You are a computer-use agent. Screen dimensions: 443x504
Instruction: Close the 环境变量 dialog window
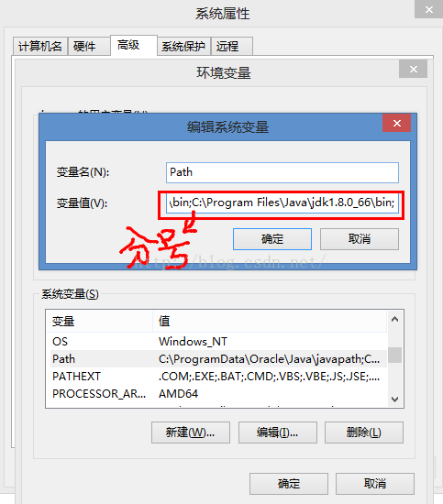pyautogui.click(x=413, y=69)
